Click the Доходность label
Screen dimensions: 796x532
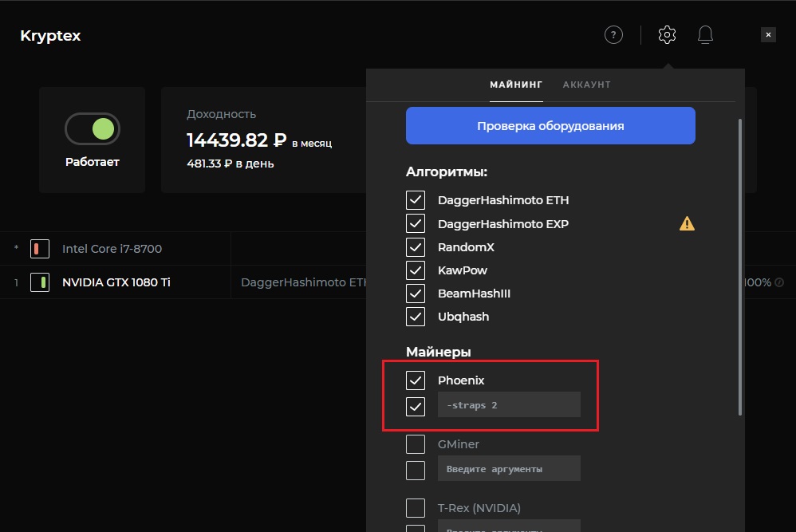(222, 114)
